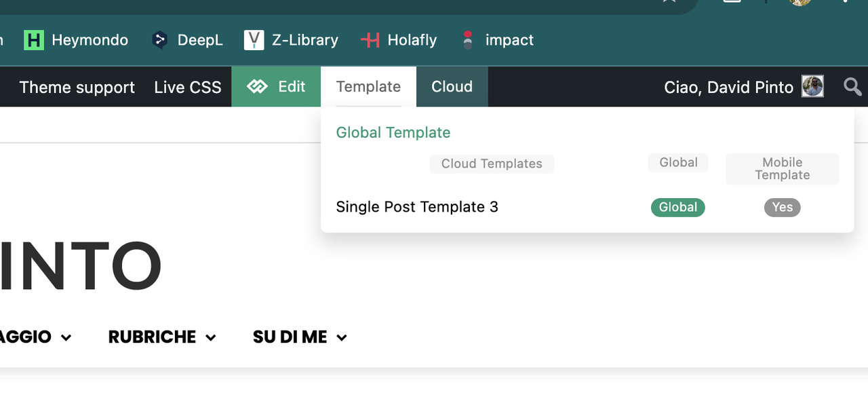Expand the RUBRICHE menu chevron
The height and width of the screenshot is (395, 868).
click(x=211, y=338)
